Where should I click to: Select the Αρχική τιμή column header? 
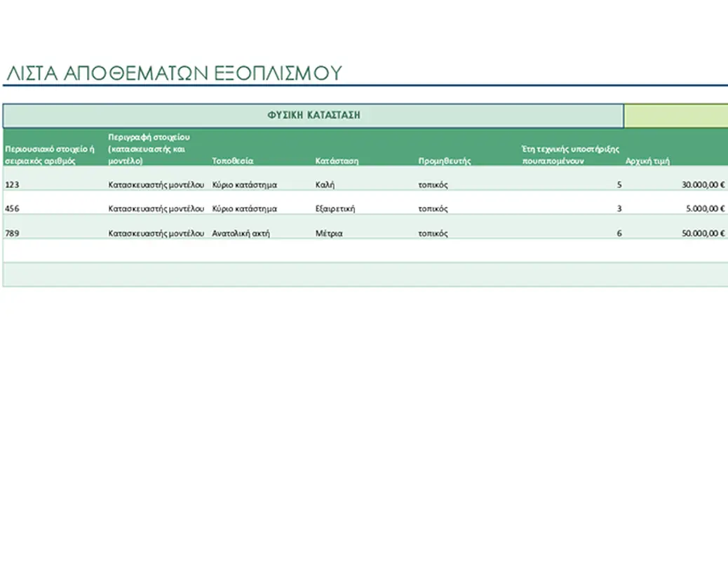[647, 161]
